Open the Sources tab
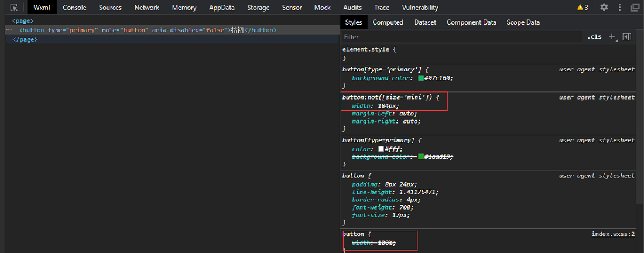Image resolution: width=644 pixels, height=253 pixels. 110,8
